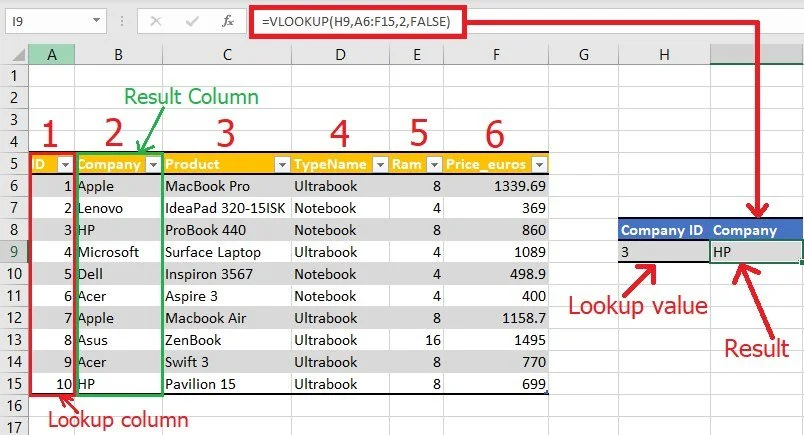Open the Company column filter dropdown
The image size is (804, 435).
(x=153, y=165)
